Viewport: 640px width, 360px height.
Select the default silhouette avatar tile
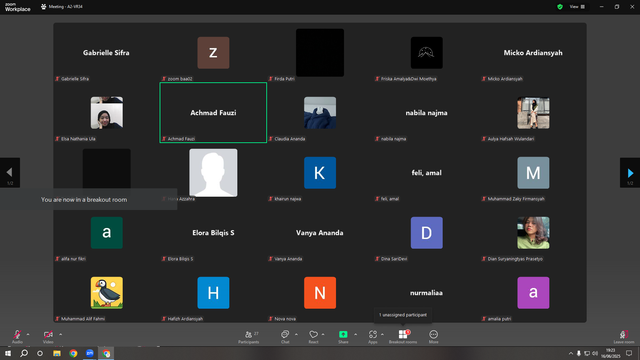coord(213,173)
